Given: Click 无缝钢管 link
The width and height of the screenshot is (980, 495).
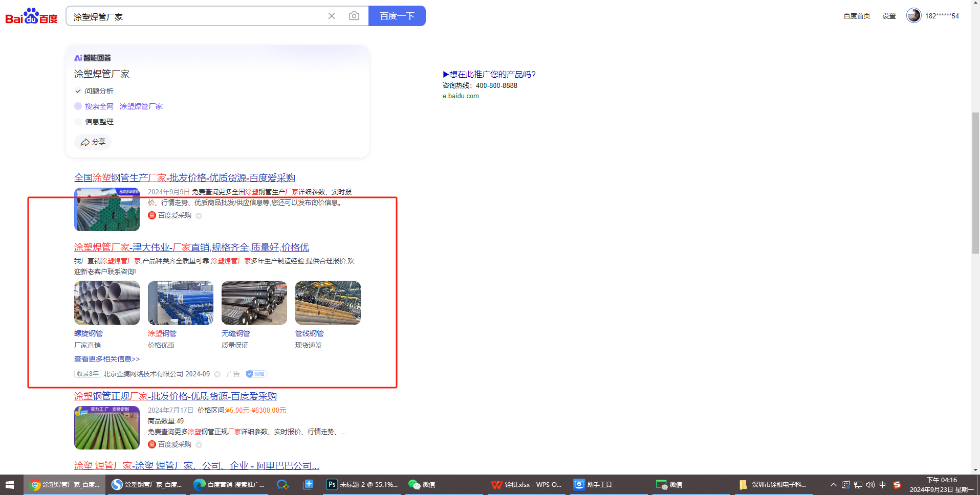Looking at the screenshot, I should coord(236,333).
